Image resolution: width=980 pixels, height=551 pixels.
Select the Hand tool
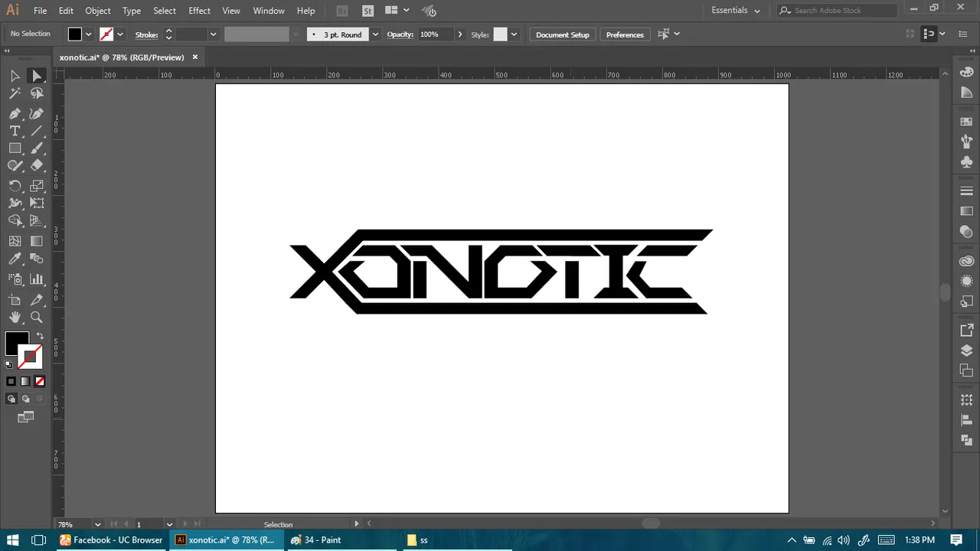(x=15, y=318)
